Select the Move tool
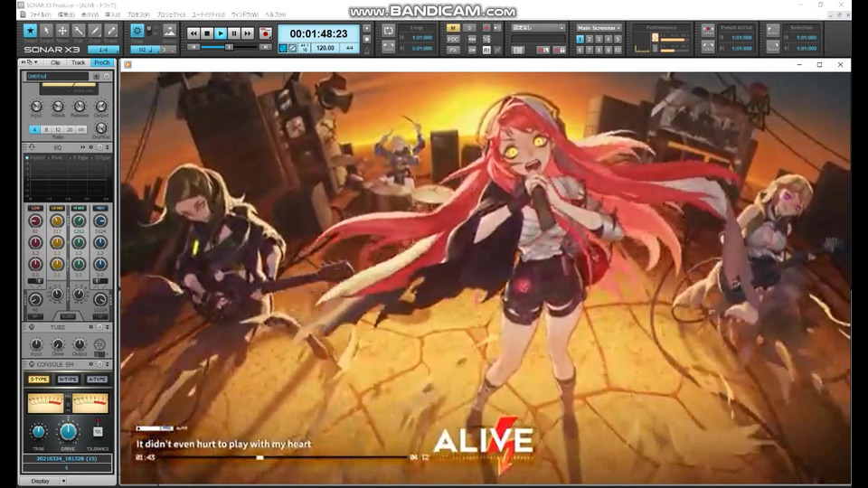The height and width of the screenshot is (488, 868). pos(62,31)
